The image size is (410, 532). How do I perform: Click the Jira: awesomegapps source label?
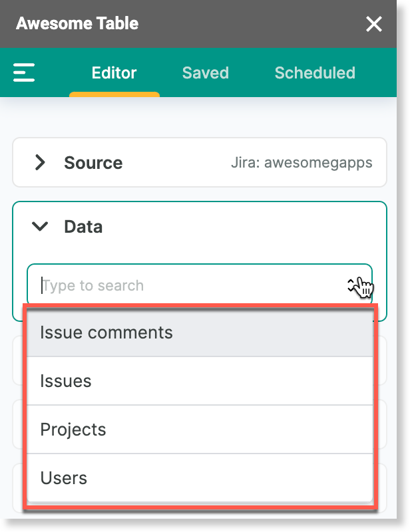pos(302,162)
